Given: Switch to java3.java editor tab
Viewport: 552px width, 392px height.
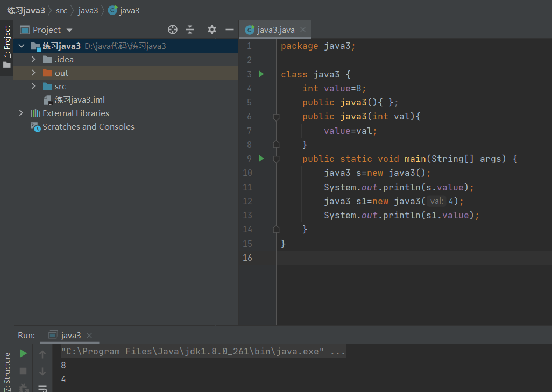Looking at the screenshot, I should 275,30.
